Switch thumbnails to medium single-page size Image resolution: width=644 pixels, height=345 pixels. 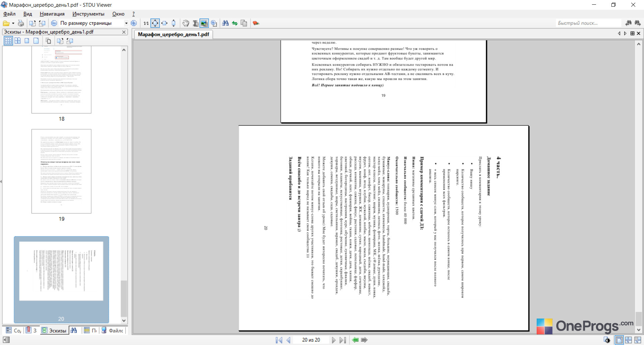[x=27, y=41]
